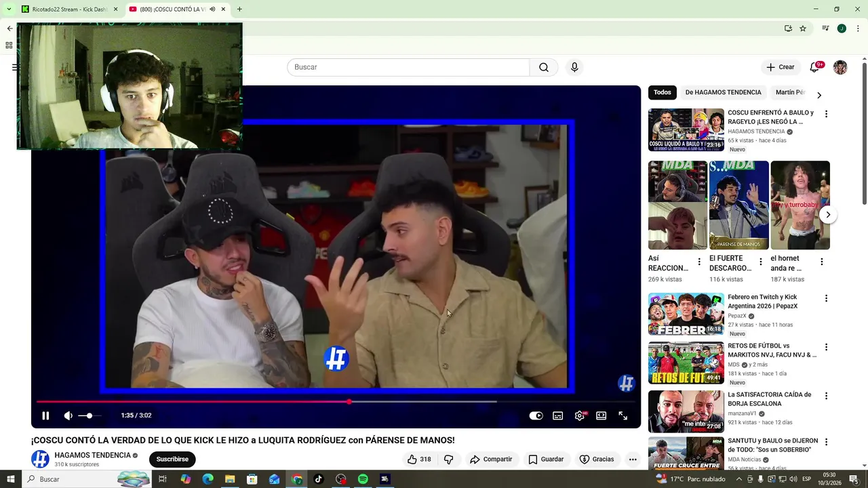Dislike the video with thumbs down
The width and height of the screenshot is (868, 488).
[448, 460]
